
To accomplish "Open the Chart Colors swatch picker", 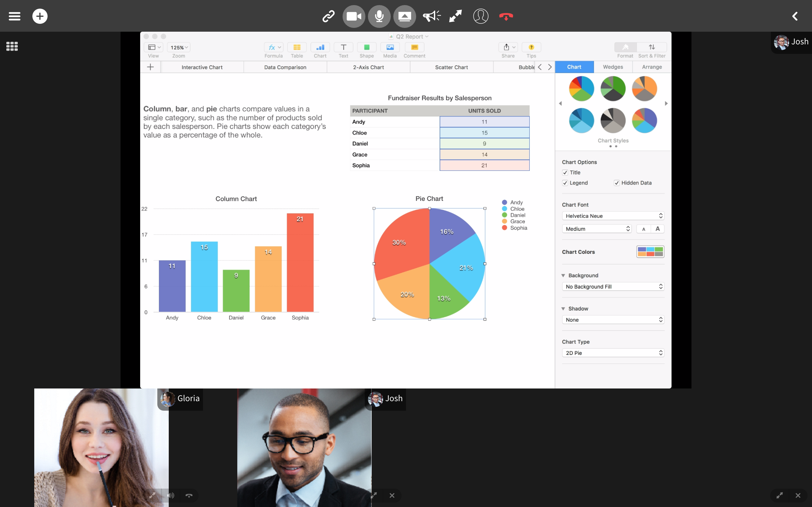I will (650, 252).
